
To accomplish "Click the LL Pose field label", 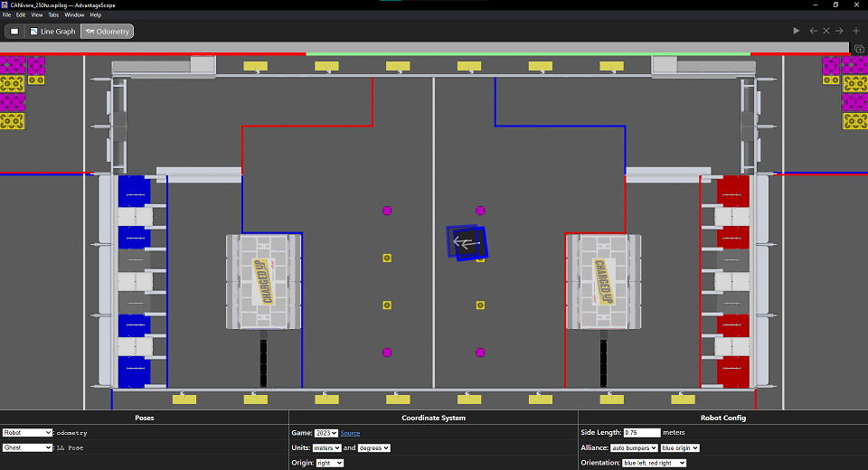I will click(70, 448).
